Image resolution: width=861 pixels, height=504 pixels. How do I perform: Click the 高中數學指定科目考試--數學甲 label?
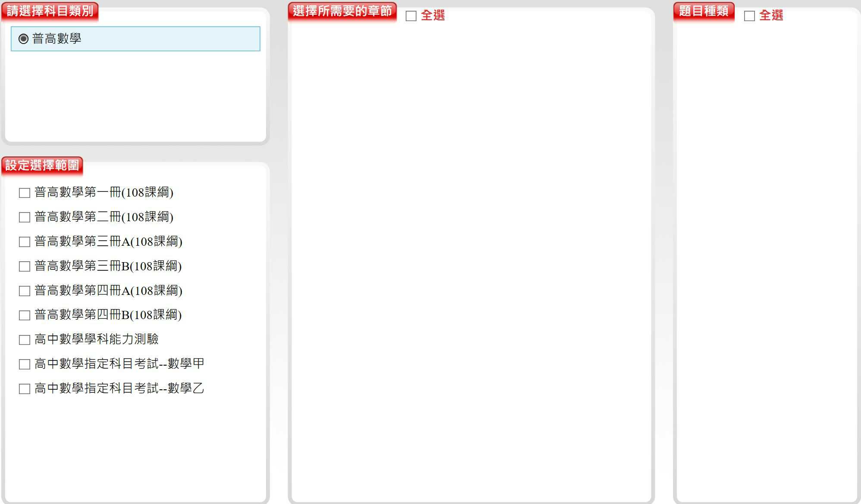[119, 364]
